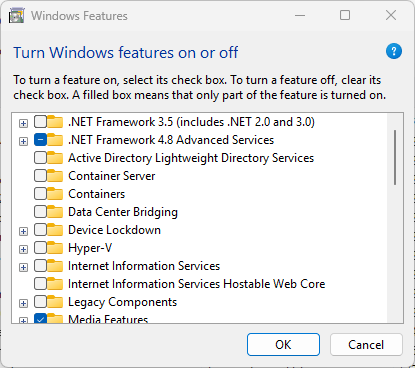Click the features list vertical scrollbar thumb

click(395, 157)
